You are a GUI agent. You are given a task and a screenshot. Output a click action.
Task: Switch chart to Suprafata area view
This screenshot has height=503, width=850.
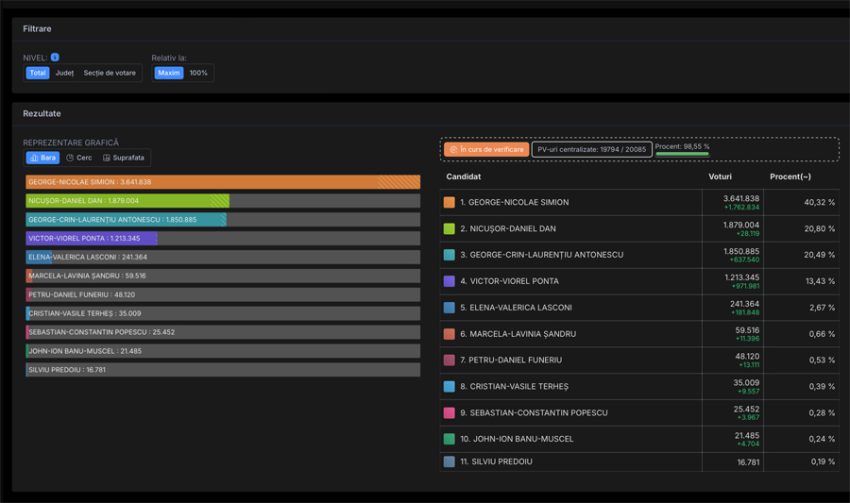(x=124, y=158)
